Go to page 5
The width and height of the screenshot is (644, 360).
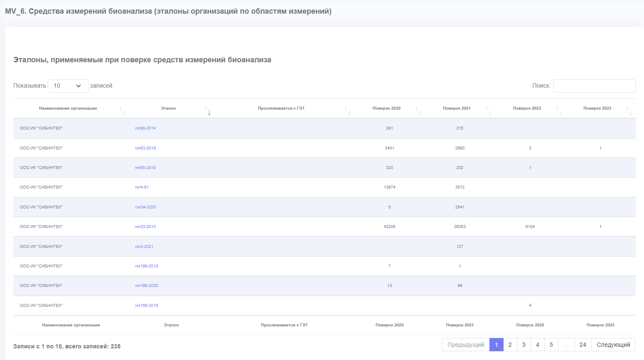(x=551, y=345)
